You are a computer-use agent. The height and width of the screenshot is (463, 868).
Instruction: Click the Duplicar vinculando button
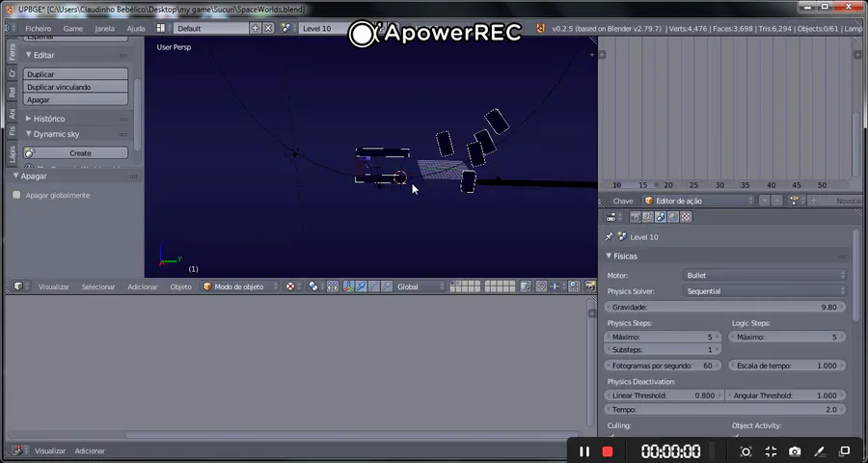click(x=75, y=87)
